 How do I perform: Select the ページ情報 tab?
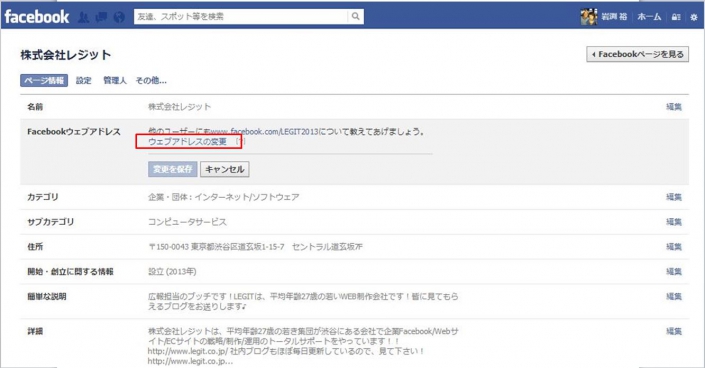pos(44,81)
